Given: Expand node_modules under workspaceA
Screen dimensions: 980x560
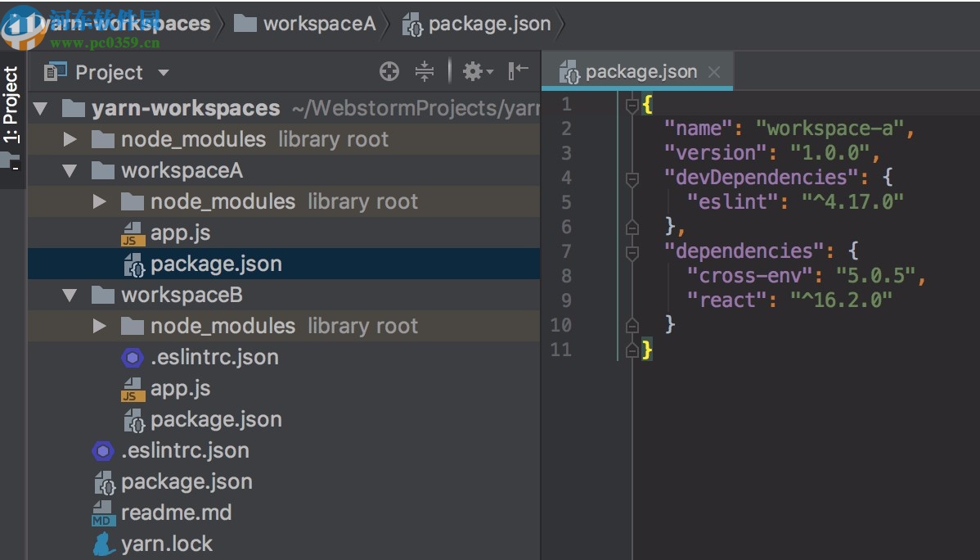Looking at the screenshot, I should click(98, 201).
